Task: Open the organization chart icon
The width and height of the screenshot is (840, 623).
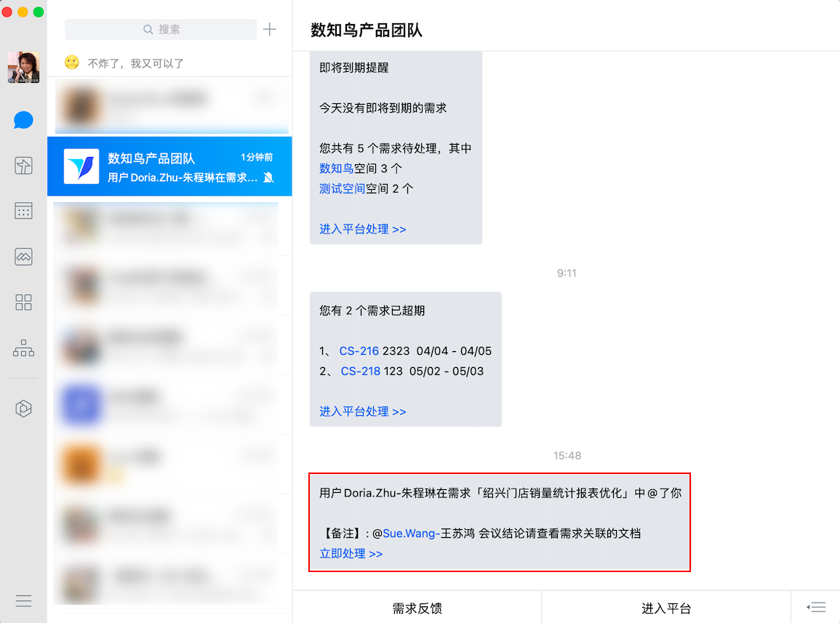Action: coord(23,347)
